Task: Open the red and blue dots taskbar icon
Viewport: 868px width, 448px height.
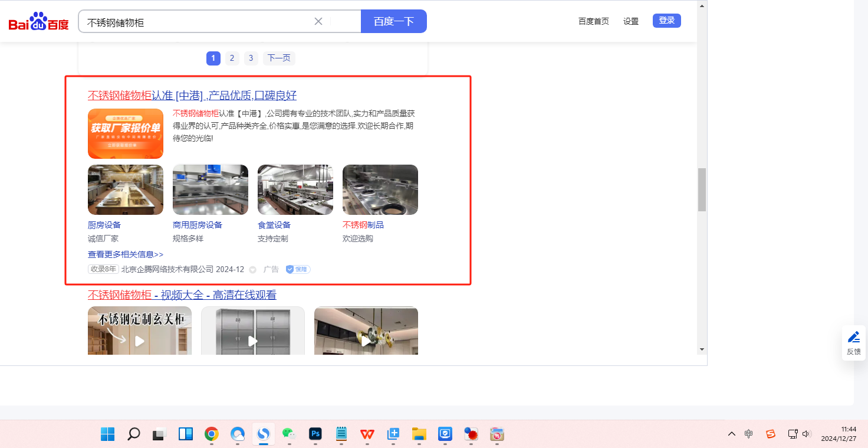Action: (x=471, y=434)
